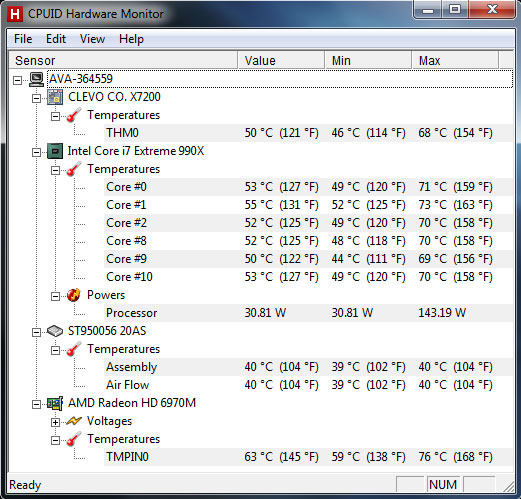Collapse Temperatures under CLEVO CO. X7200

pos(55,116)
